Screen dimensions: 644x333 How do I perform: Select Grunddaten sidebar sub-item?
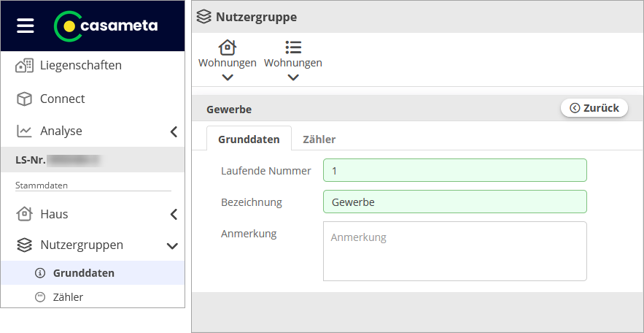click(83, 273)
